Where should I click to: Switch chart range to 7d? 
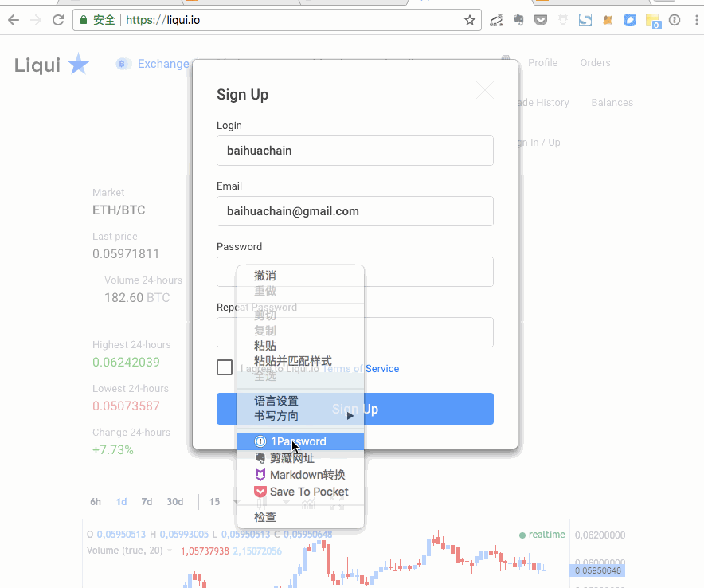[147, 502]
